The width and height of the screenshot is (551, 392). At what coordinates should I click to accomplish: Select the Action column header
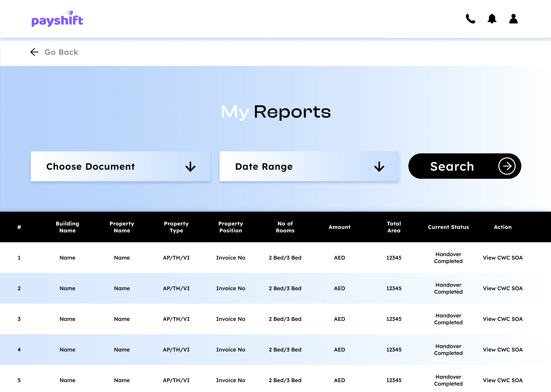(x=502, y=227)
